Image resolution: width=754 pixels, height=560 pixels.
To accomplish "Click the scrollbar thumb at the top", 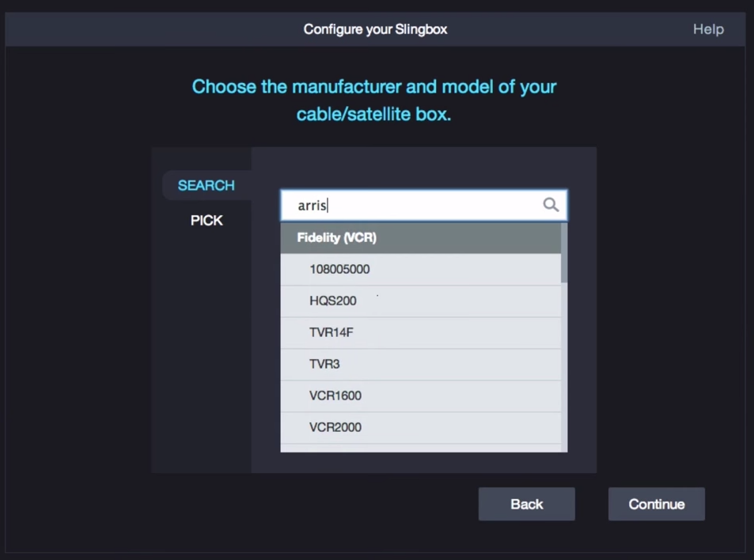I will 563,249.
